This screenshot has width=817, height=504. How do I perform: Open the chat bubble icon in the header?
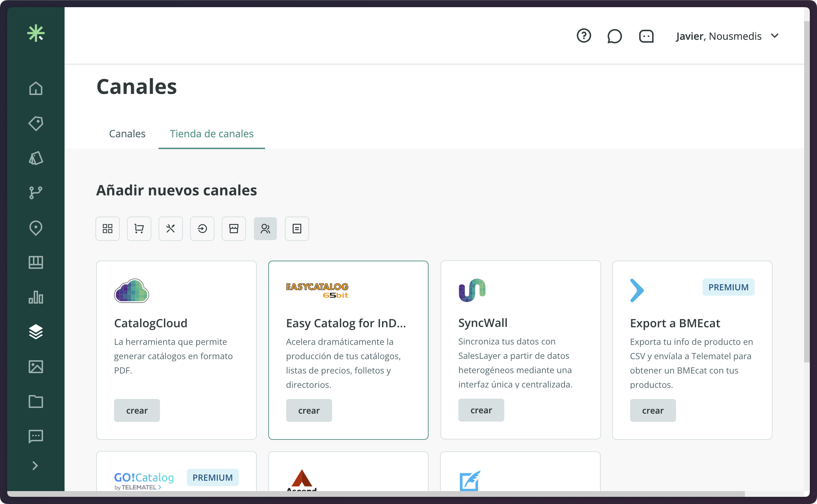614,36
